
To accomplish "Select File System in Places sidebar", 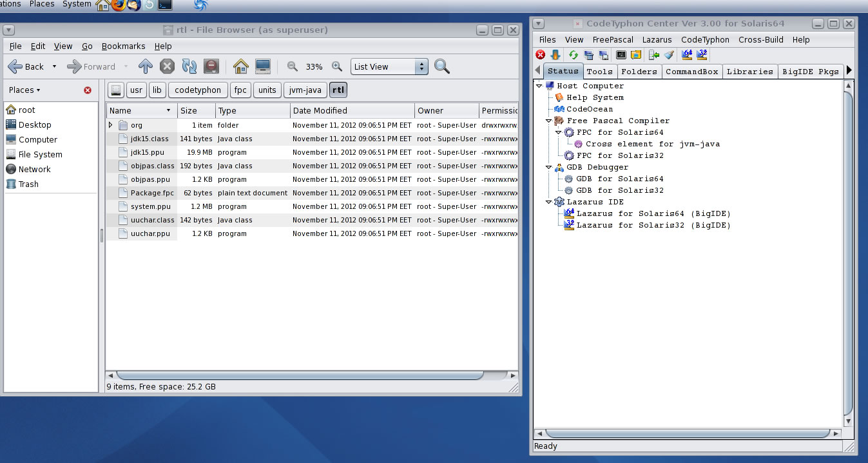I will [41, 155].
